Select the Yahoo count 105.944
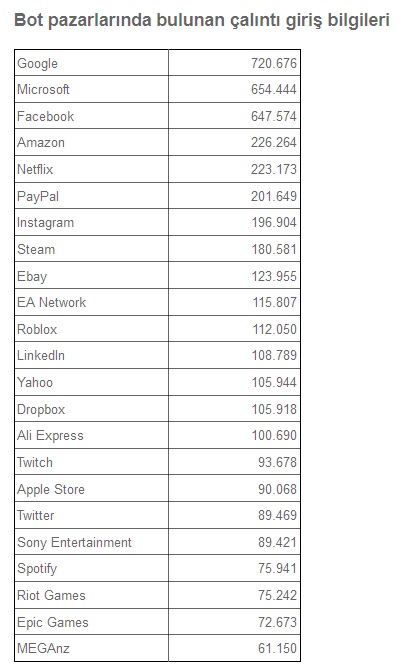This screenshot has height=669, width=399. [274, 382]
